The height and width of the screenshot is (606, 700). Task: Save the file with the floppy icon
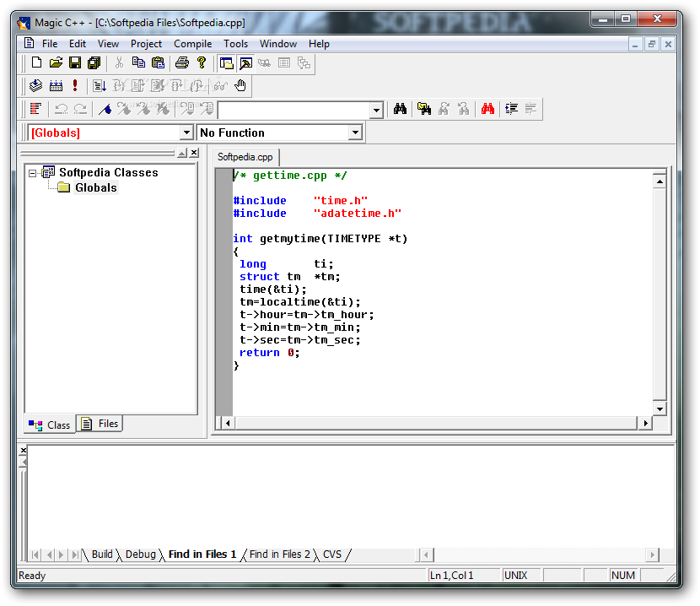click(x=75, y=62)
